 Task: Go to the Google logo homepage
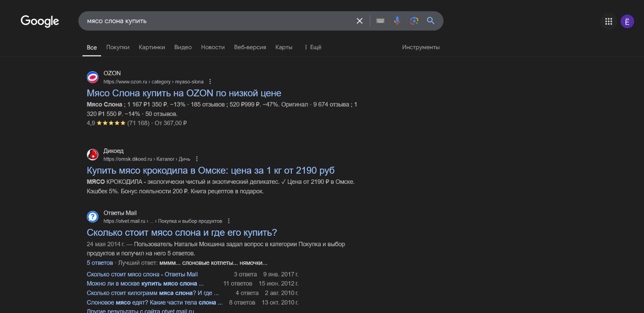coord(40,21)
